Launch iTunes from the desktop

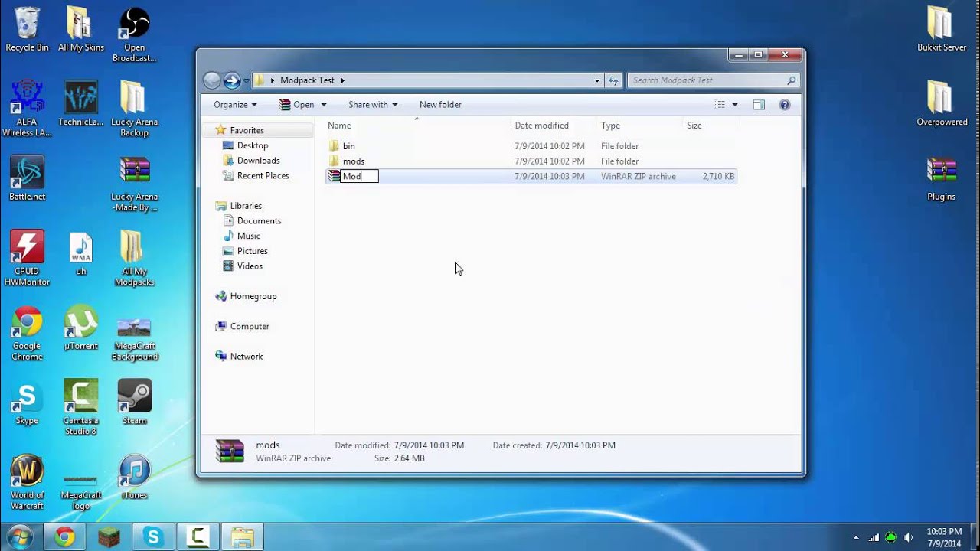[134, 478]
